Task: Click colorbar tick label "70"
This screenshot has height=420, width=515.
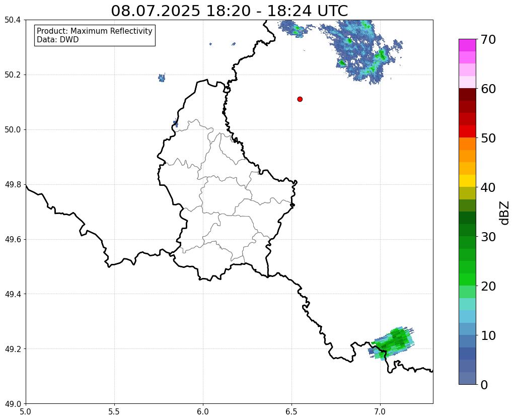Action: click(x=488, y=39)
